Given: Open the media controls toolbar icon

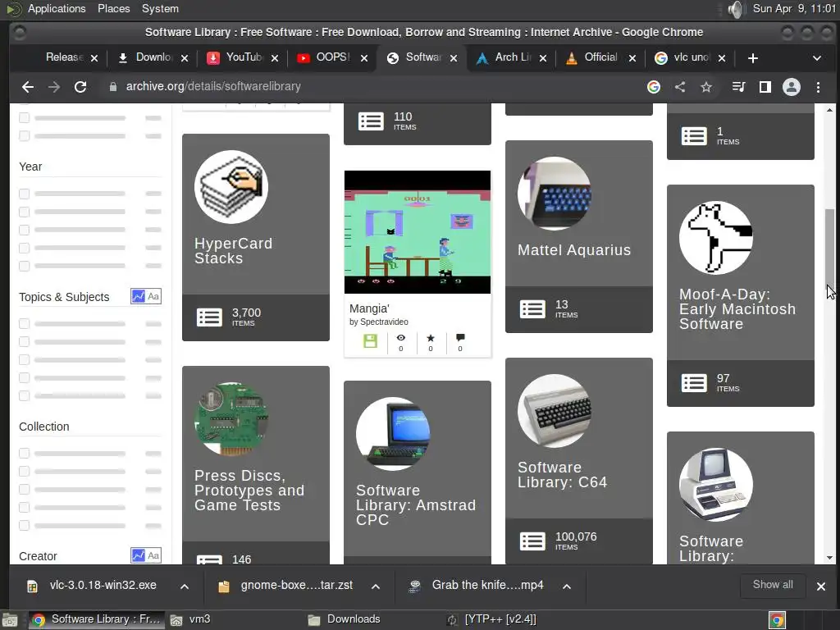Looking at the screenshot, I should click(739, 87).
